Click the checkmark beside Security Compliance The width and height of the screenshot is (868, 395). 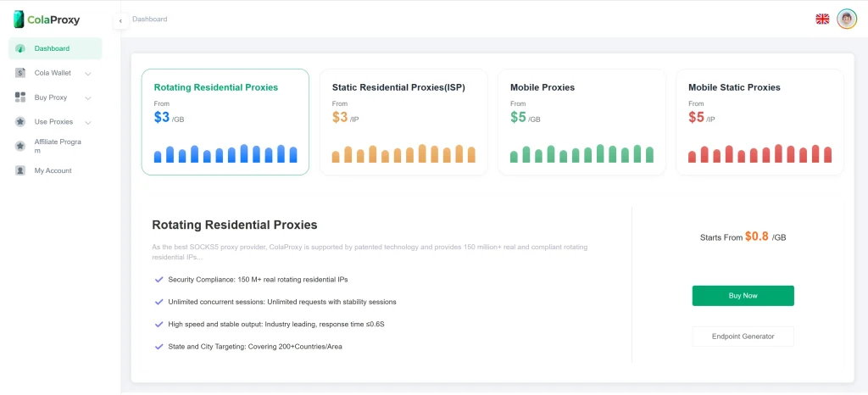(159, 280)
